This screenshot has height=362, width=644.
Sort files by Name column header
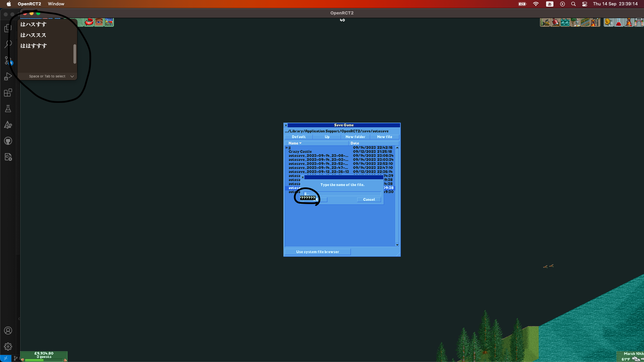[x=316, y=143]
